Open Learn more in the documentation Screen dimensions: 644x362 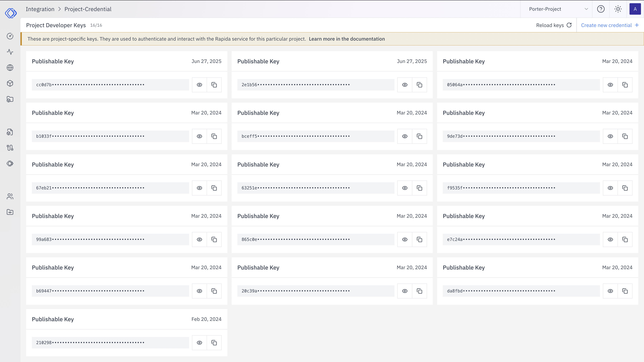(x=347, y=39)
